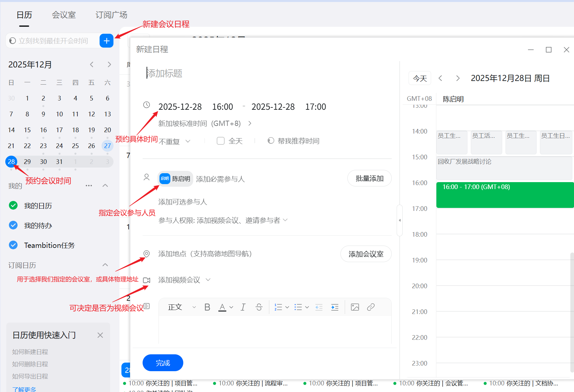Toggle bold text formatting in editor

[207, 307]
